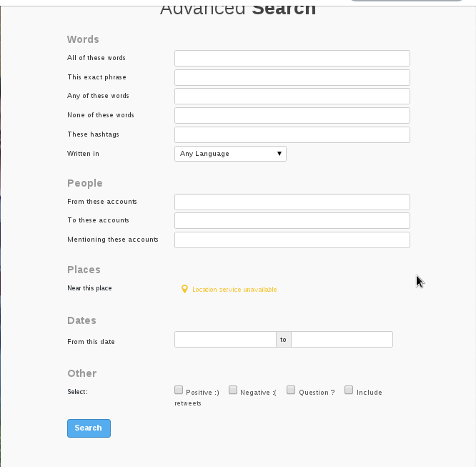
Task: Select the To these accounts input
Action: click(292, 220)
